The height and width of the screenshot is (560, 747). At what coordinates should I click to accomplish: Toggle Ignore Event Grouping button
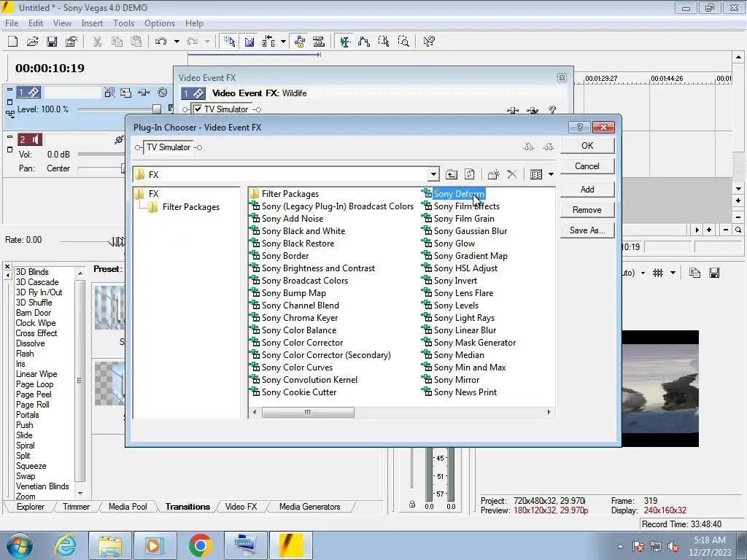[x=319, y=42]
